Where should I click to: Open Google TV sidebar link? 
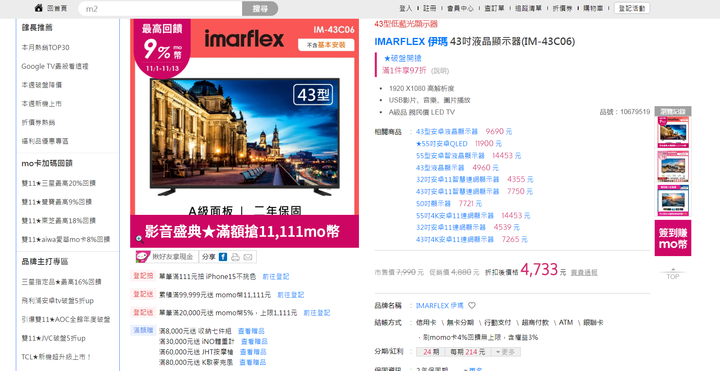click(x=55, y=66)
